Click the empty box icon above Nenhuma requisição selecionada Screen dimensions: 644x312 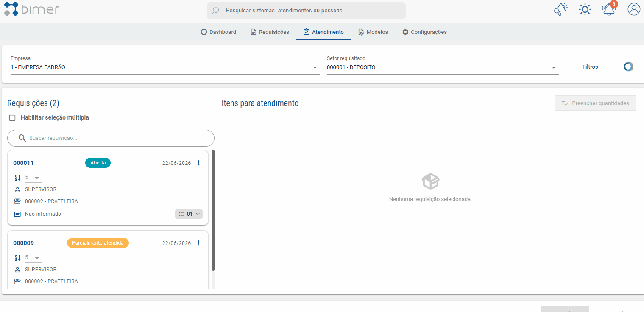[430, 181]
